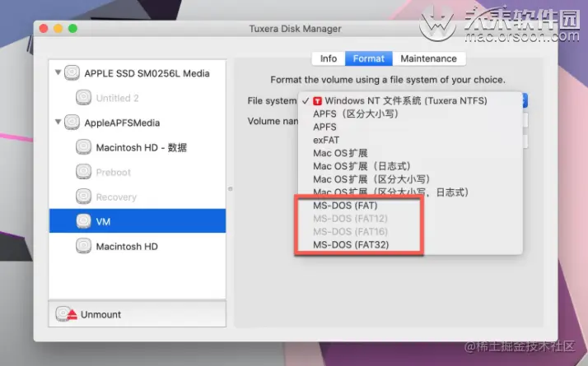Select MS-DOS (FAT32) file system
Screen dimensions: 588x366
coord(410,244)
